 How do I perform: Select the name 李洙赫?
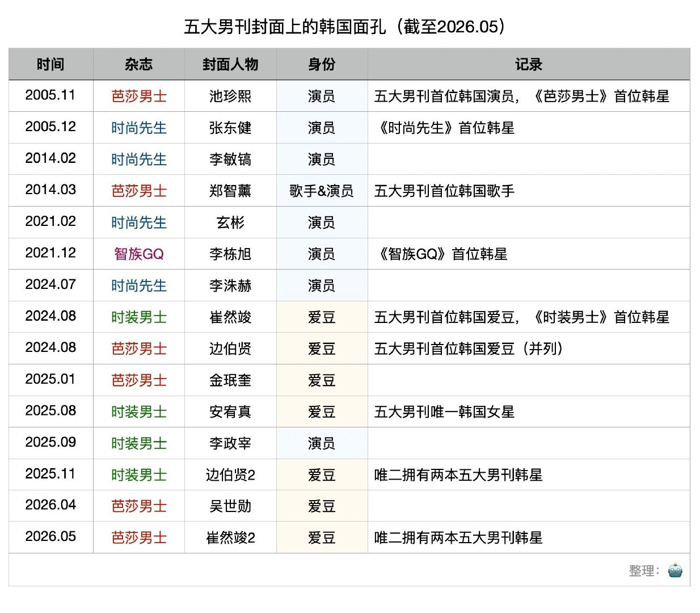point(230,285)
